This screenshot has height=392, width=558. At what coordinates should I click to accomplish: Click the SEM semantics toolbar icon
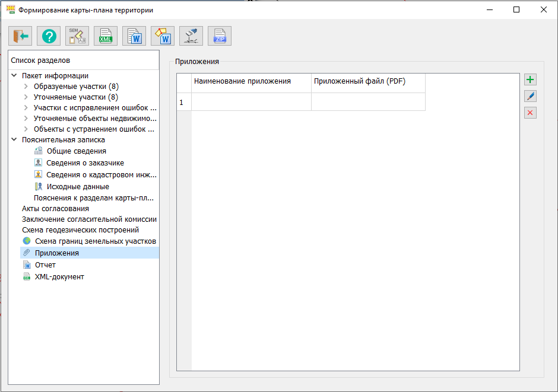coord(77,36)
